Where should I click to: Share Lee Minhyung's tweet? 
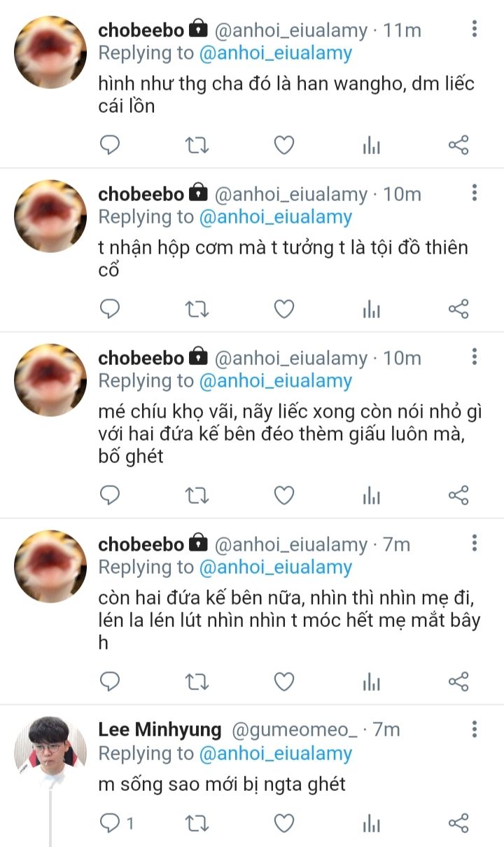click(x=458, y=823)
